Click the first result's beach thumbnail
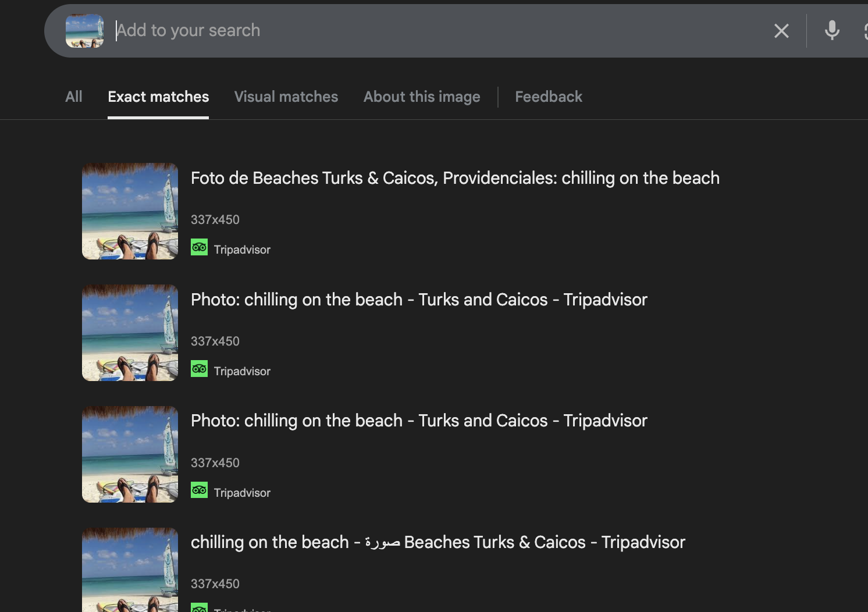 (x=130, y=211)
